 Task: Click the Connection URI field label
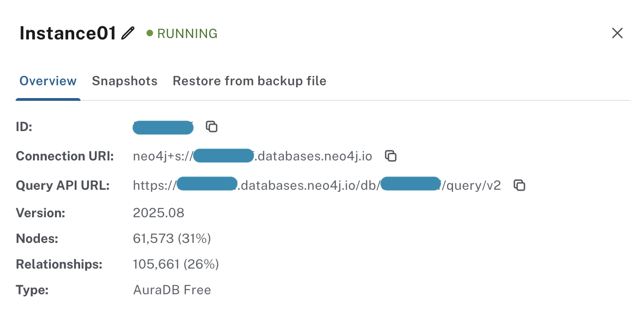[65, 156]
